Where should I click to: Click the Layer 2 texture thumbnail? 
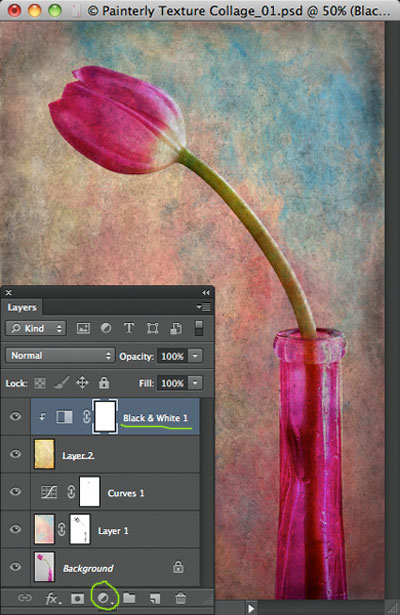click(44, 454)
